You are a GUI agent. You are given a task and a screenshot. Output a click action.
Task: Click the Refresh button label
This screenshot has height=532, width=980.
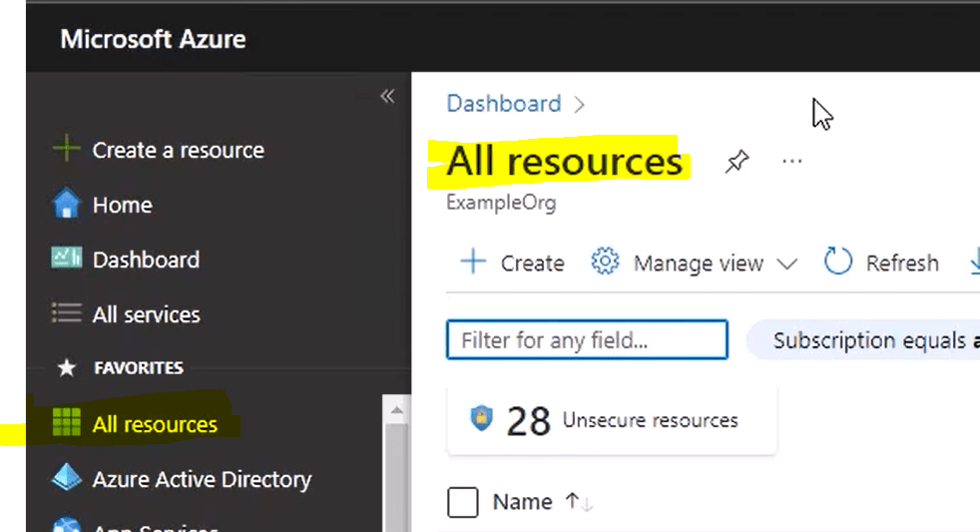coord(902,264)
